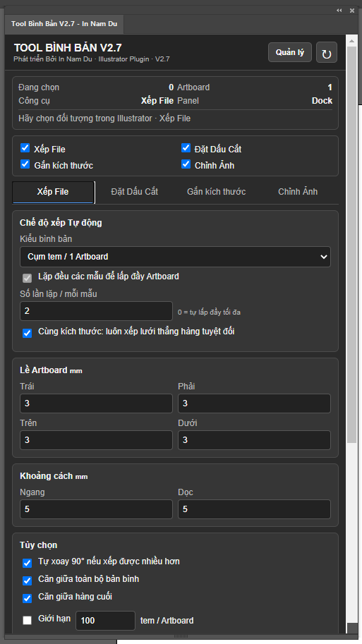362x644 pixels.
Task: Click the Dọc spacing input field
Action: [254, 509]
